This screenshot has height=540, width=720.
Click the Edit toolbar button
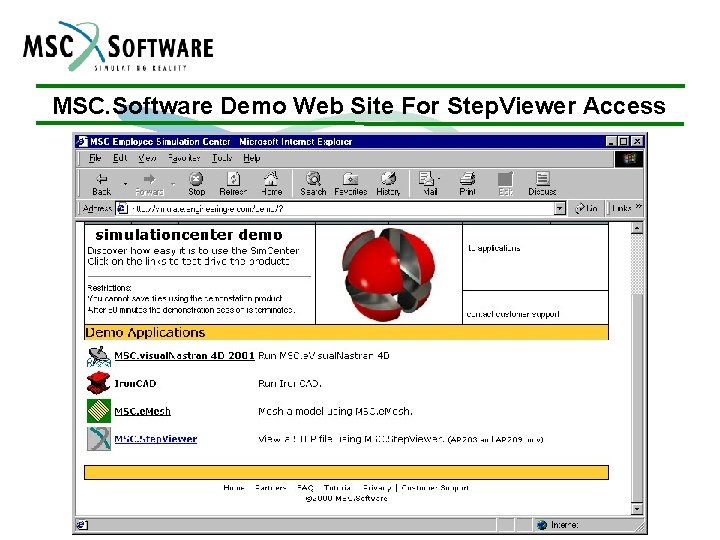506,184
